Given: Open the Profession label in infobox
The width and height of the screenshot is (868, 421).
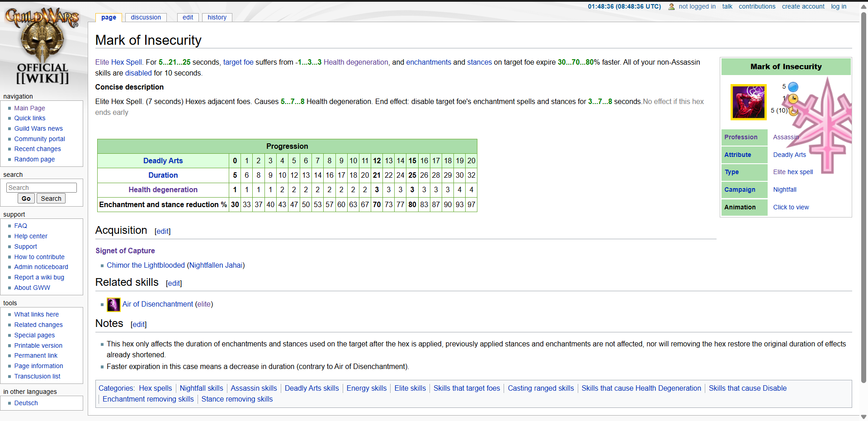Looking at the screenshot, I should (741, 137).
